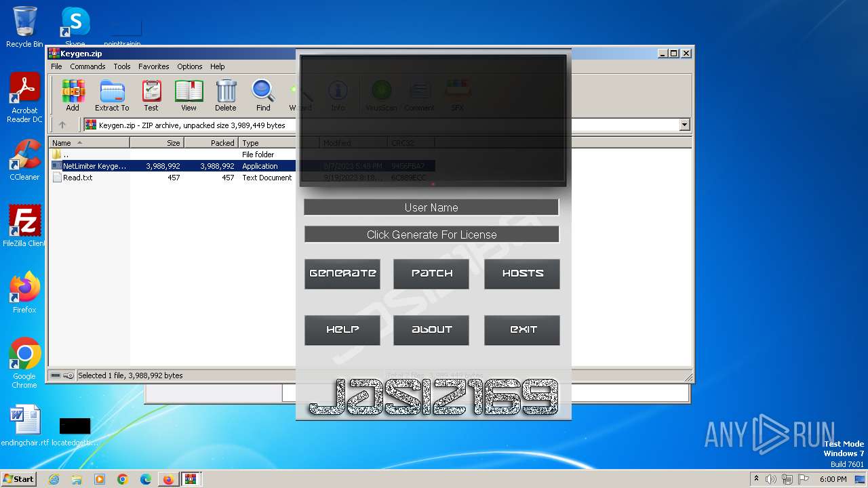This screenshot has height=488, width=868.
Task: Click the network tray icon
Action: [787, 479]
